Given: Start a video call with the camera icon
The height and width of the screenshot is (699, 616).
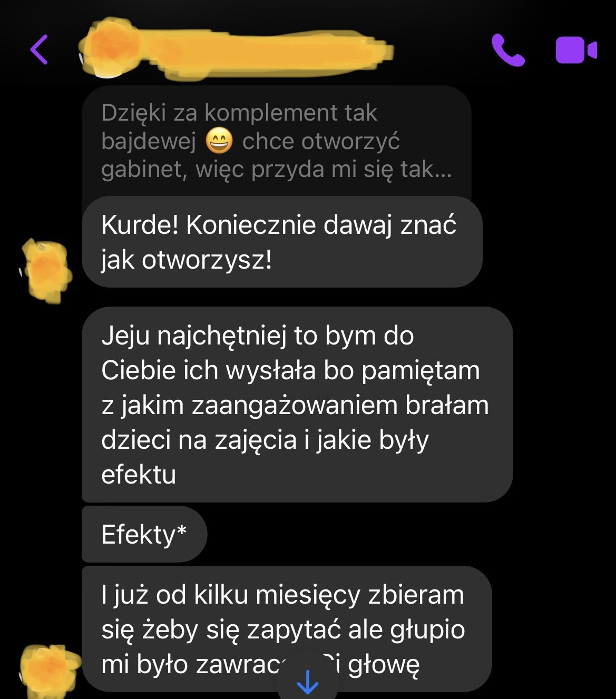Looking at the screenshot, I should coord(576,50).
